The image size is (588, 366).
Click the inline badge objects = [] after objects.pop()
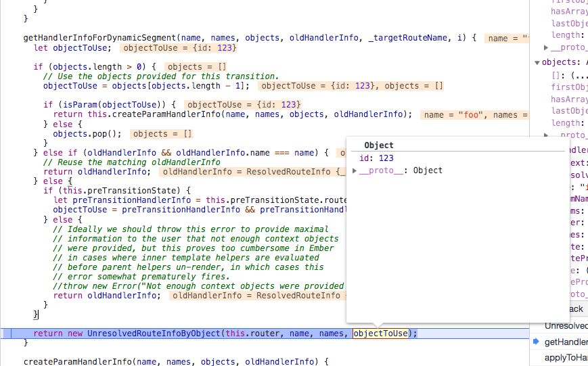pos(162,134)
